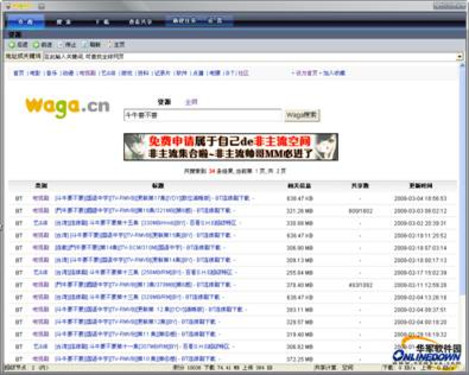469x375 pixels.
Task: Click the 加入收藏 link
Action: [334, 73]
